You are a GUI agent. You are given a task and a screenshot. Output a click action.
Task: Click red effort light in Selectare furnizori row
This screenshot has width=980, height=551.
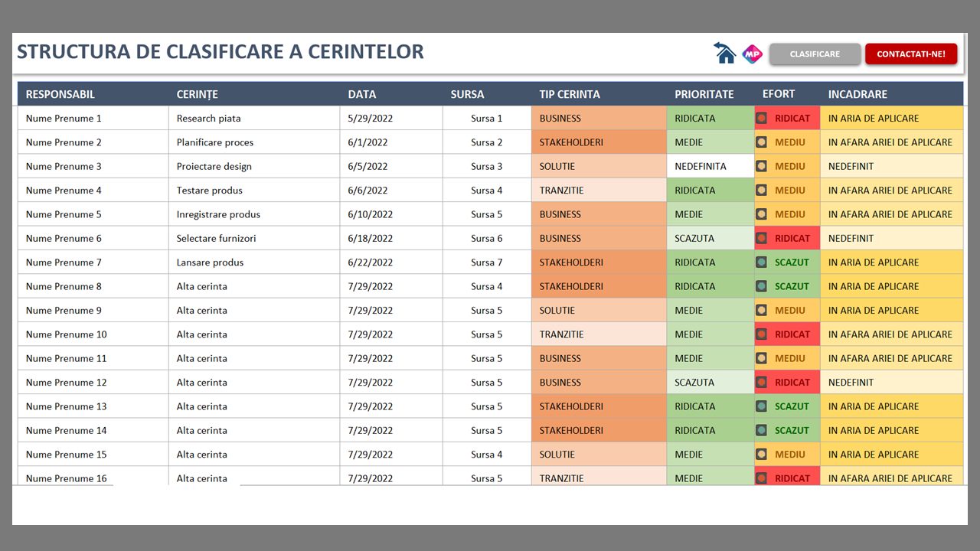click(761, 239)
